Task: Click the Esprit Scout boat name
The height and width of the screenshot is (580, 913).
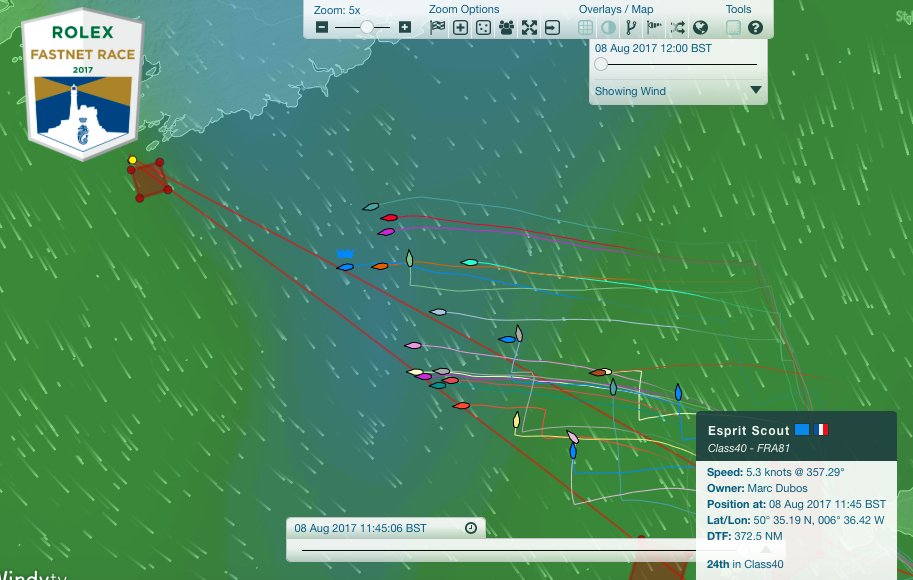Action: (x=748, y=430)
